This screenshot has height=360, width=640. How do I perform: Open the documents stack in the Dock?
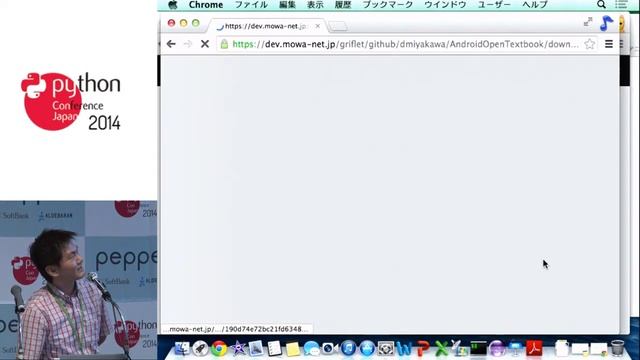pyautogui.click(x=562, y=349)
